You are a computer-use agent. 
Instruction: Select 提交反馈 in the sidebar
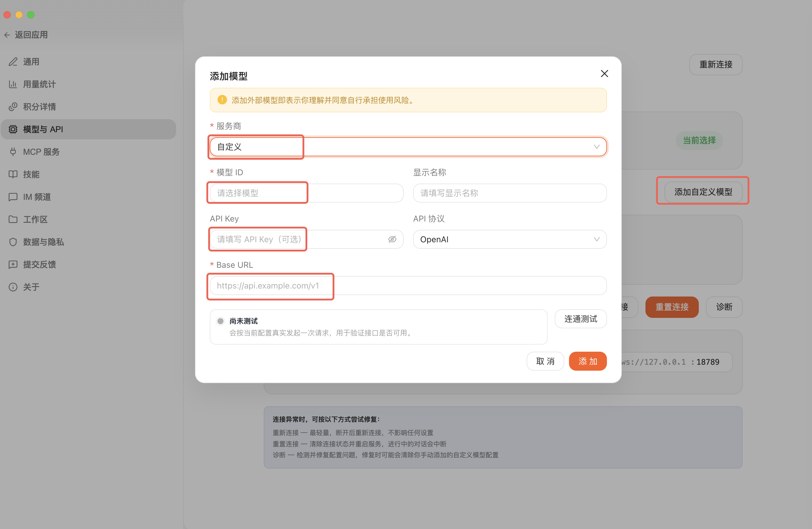39,264
